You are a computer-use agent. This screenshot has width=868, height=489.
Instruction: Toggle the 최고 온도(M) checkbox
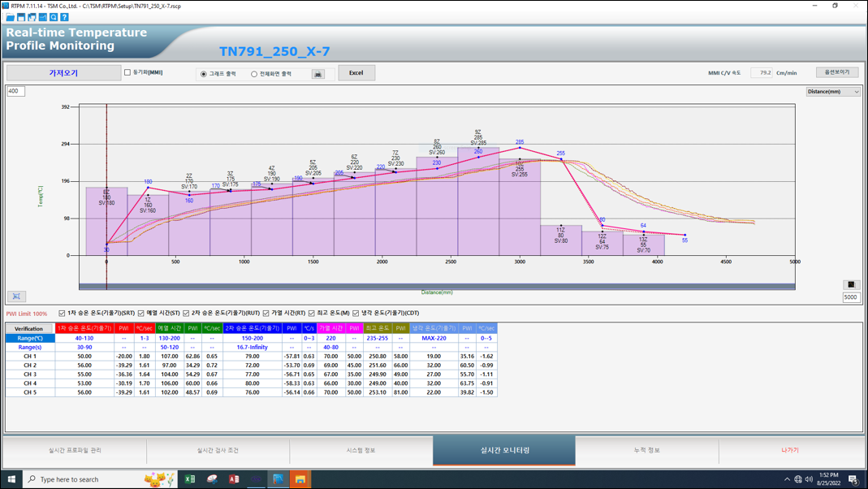(x=312, y=314)
